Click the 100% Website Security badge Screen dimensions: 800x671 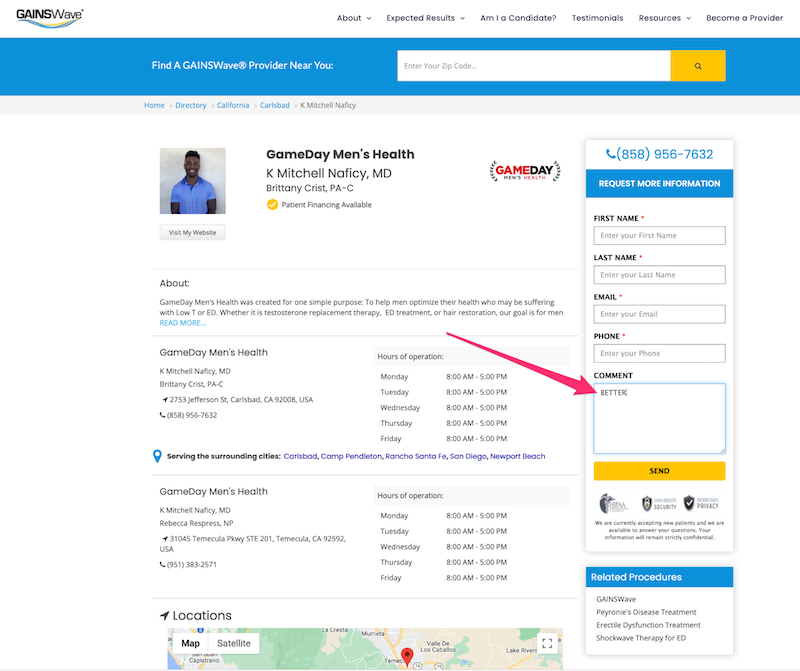tap(659, 504)
